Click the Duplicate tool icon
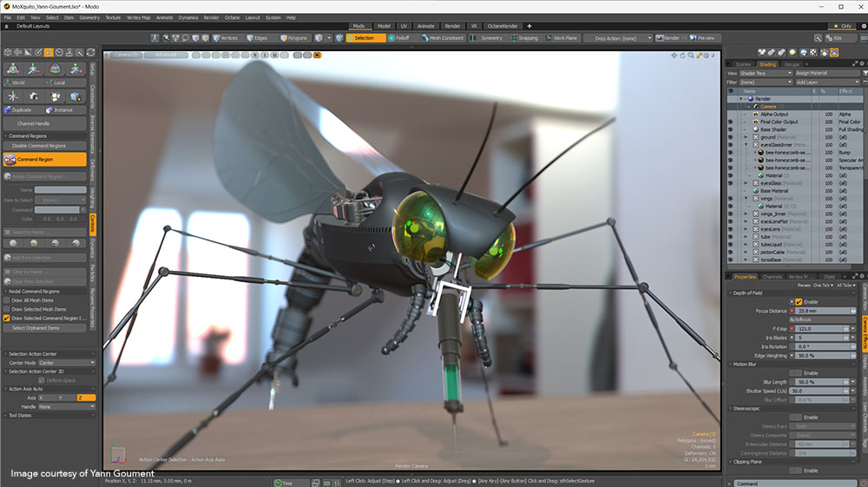Image resolution: width=868 pixels, height=487 pixels. [21, 110]
